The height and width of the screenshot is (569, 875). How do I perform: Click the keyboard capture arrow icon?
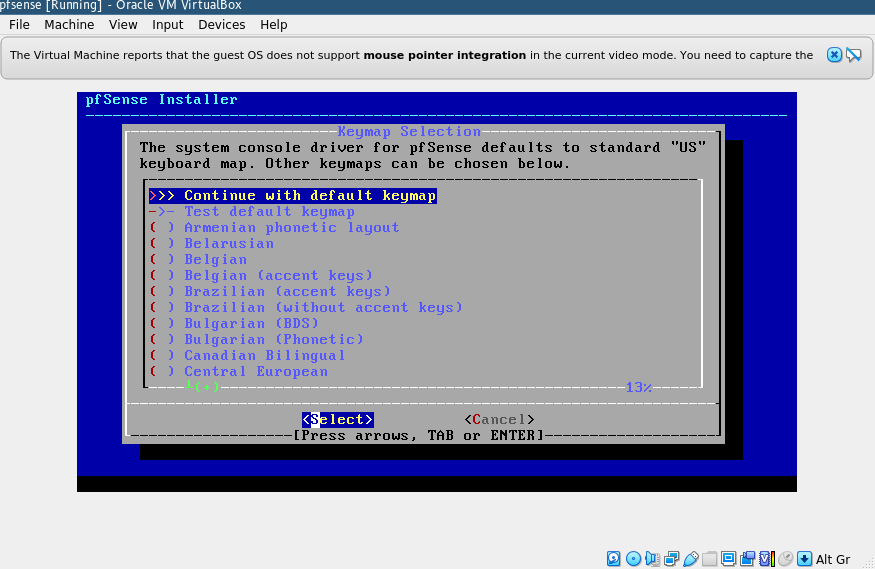(x=804, y=558)
